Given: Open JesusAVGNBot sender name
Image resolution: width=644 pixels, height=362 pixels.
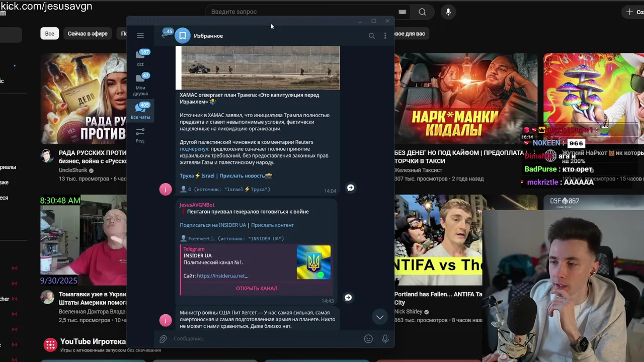Looking at the screenshot, I should click(197, 205).
